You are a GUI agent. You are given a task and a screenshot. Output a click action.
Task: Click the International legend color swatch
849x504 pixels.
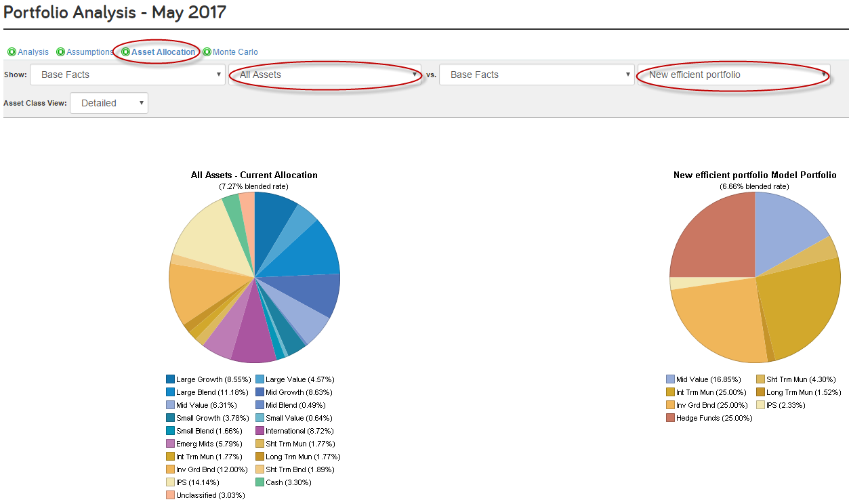[x=260, y=431]
